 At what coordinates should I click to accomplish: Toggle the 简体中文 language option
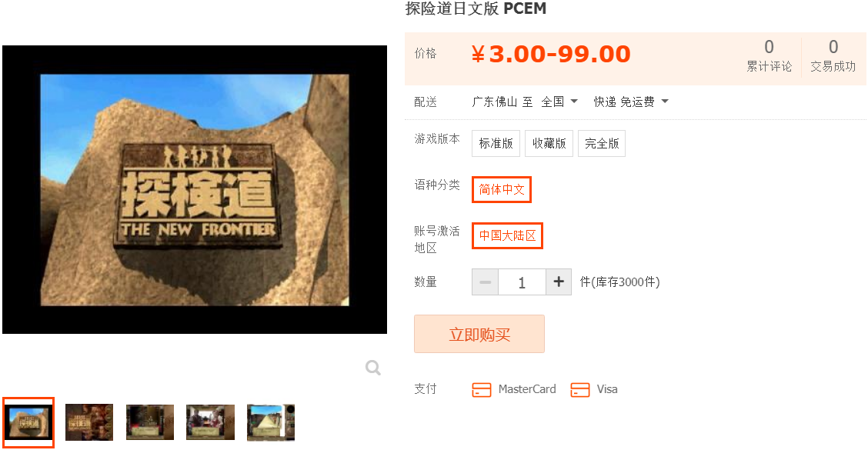tap(502, 189)
